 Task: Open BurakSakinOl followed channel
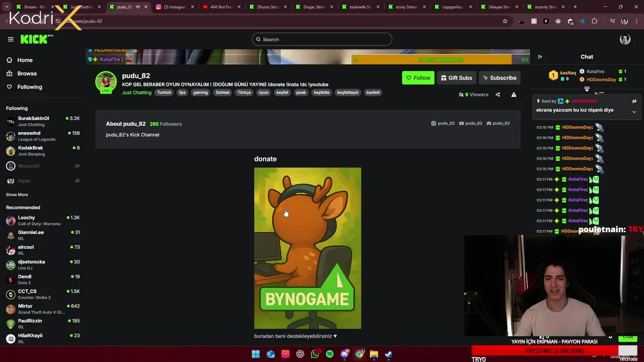click(43, 121)
